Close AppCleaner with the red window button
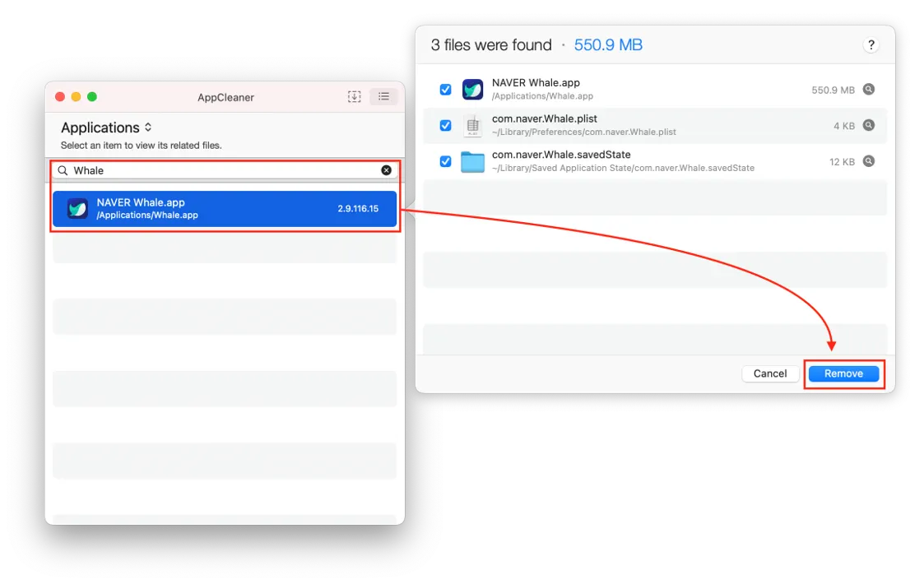924x584 pixels. pyautogui.click(x=60, y=96)
